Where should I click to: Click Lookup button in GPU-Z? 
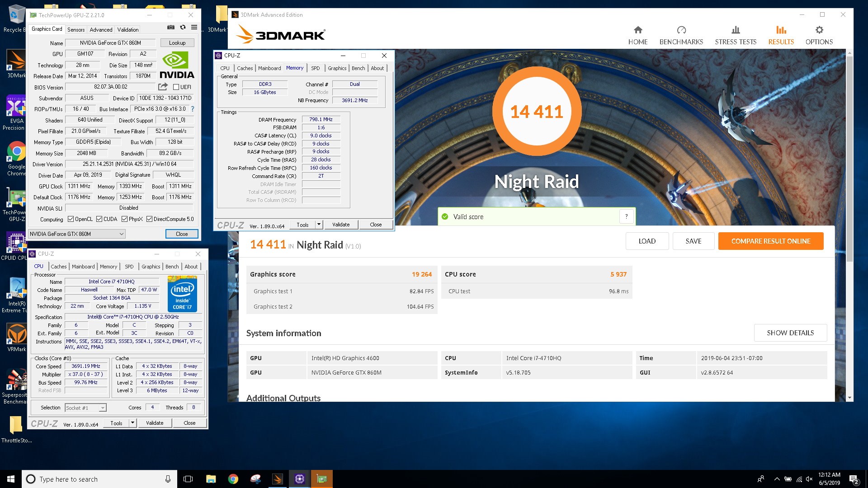pos(177,43)
